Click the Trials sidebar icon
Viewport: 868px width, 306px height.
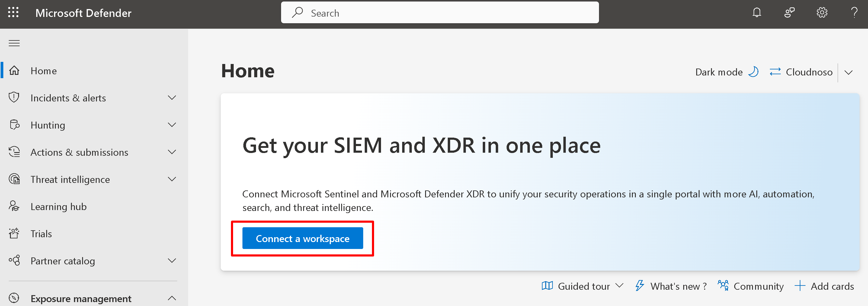pos(14,234)
